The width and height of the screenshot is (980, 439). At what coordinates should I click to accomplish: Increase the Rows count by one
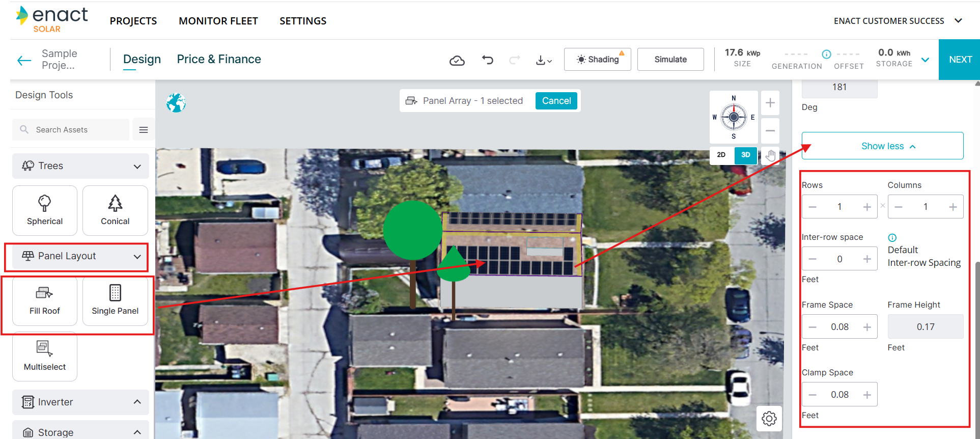[867, 207]
